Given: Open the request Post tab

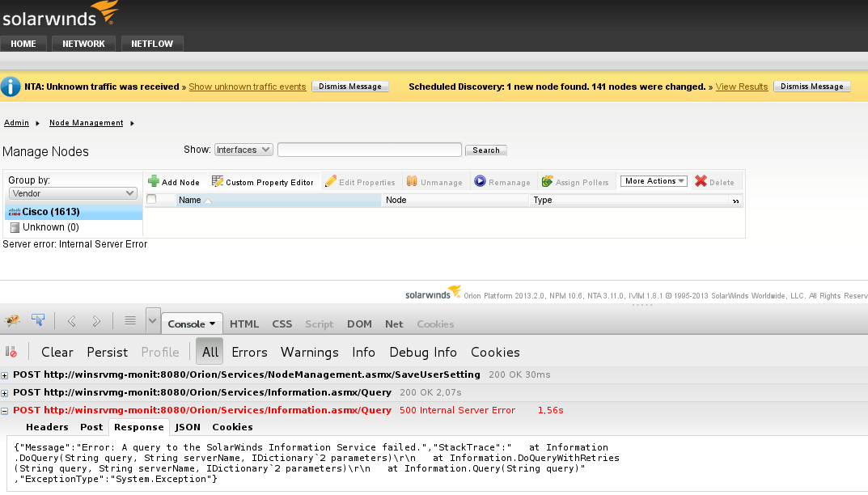Looking at the screenshot, I should point(91,427).
